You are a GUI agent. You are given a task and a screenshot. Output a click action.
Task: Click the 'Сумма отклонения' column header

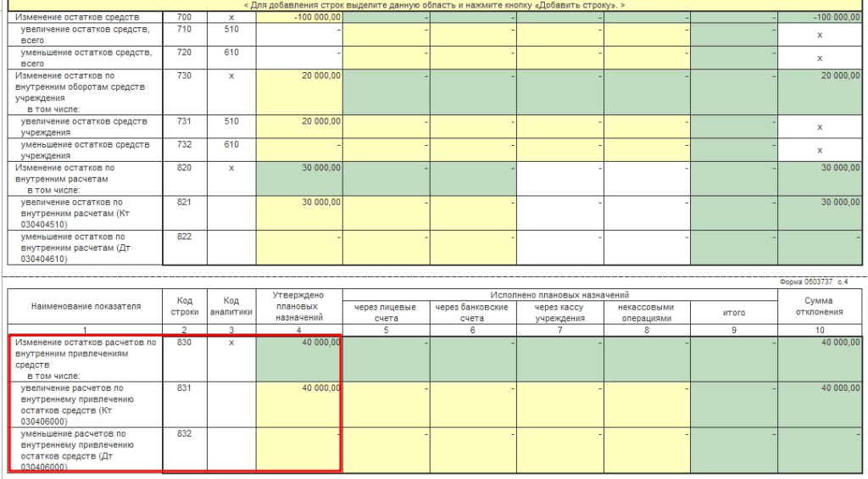tap(819, 306)
